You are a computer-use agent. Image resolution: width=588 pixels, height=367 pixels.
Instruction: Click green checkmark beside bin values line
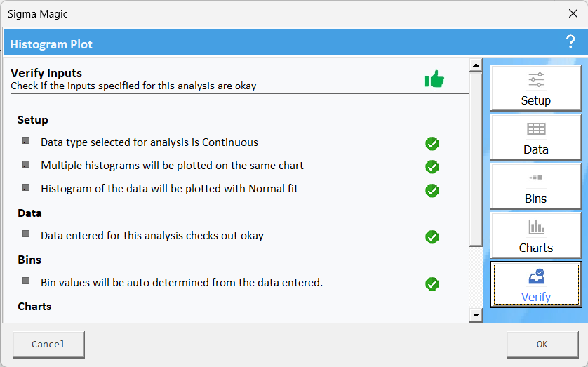[x=432, y=283]
